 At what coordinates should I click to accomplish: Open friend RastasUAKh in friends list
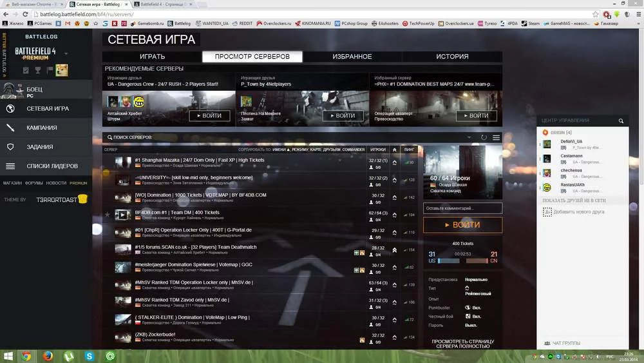click(x=582, y=188)
